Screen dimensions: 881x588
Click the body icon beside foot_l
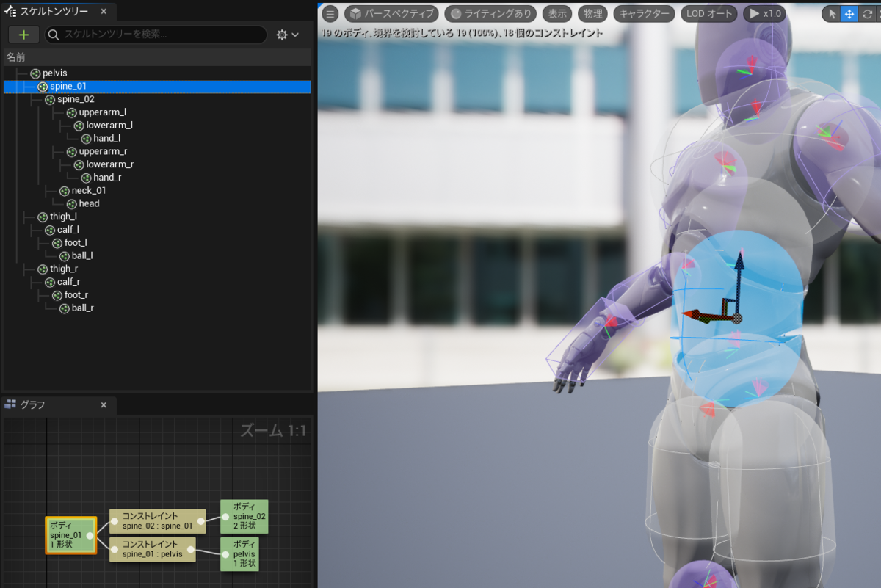coord(57,243)
